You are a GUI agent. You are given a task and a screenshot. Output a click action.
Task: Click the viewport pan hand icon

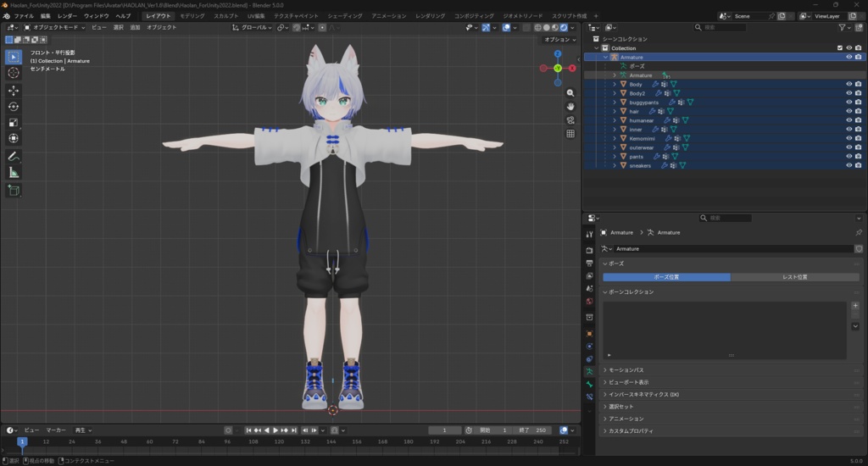tap(570, 106)
